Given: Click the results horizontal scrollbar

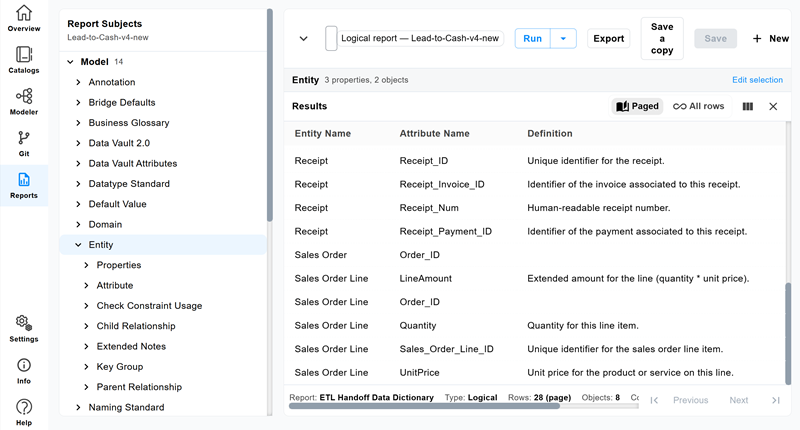Looking at the screenshot, I should coord(424,406).
